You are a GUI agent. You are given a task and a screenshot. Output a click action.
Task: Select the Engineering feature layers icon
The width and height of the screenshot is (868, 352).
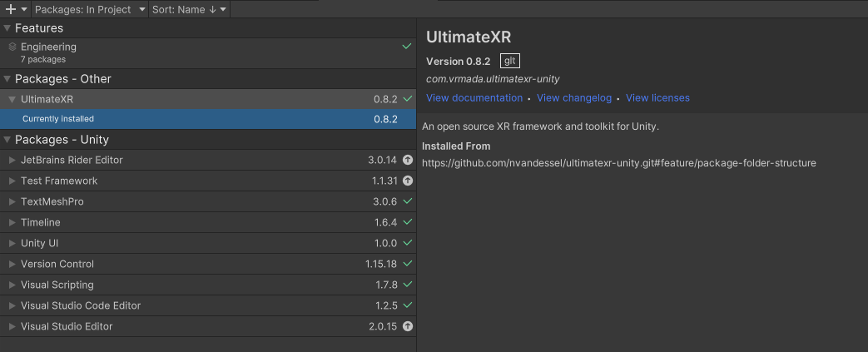tap(12, 47)
